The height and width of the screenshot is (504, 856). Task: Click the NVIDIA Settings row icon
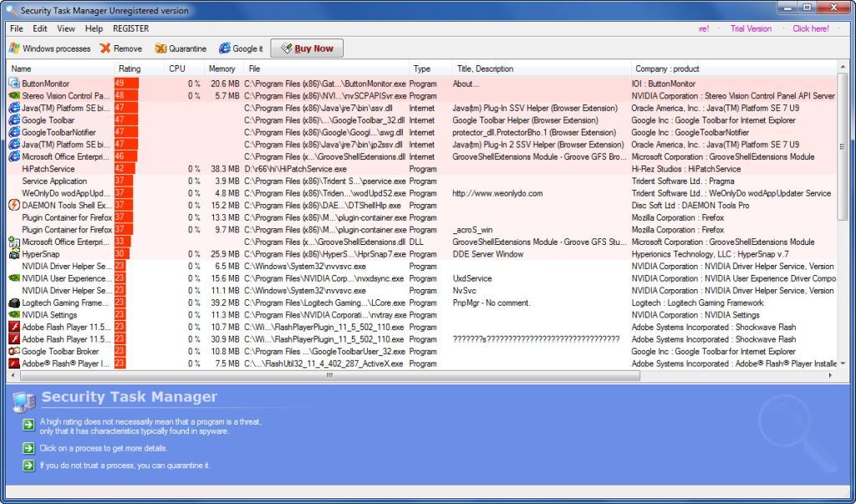point(14,314)
